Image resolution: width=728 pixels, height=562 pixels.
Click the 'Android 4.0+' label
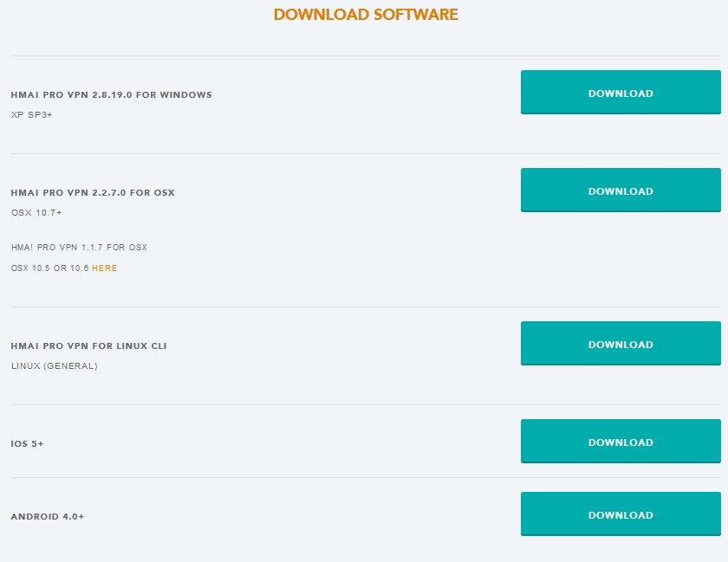pos(48,516)
